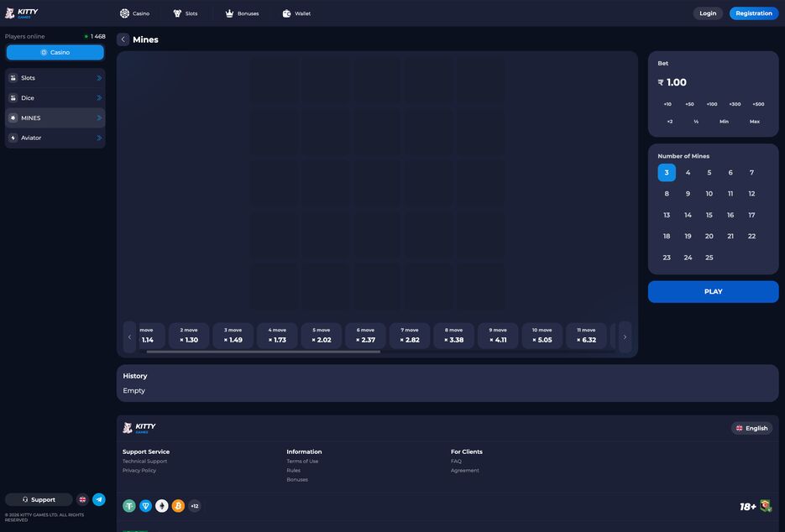This screenshot has height=532, width=785.
Task: Add +500 to the bet
Action: (x=758, y=104)
